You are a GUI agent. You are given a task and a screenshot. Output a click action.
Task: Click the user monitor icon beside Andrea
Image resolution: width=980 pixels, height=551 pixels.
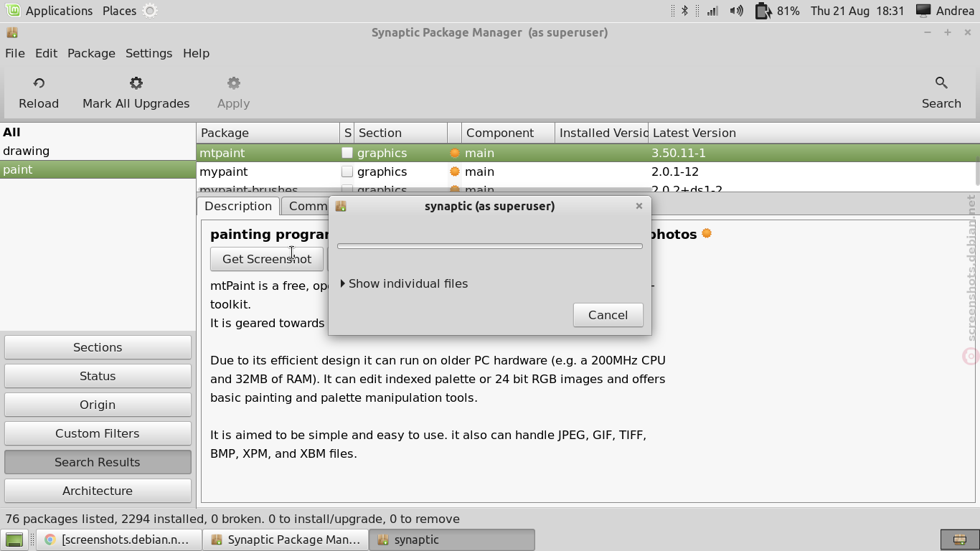[x=923, y=11]
